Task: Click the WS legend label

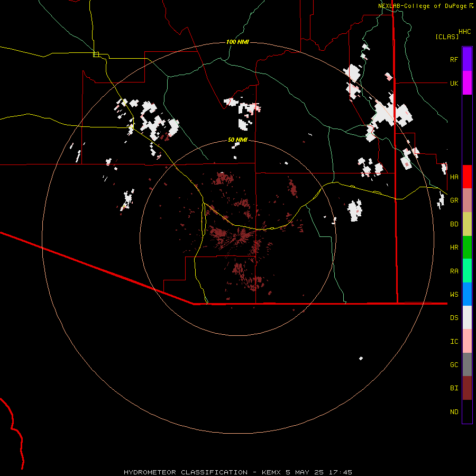Action: (x=454, y=294)
